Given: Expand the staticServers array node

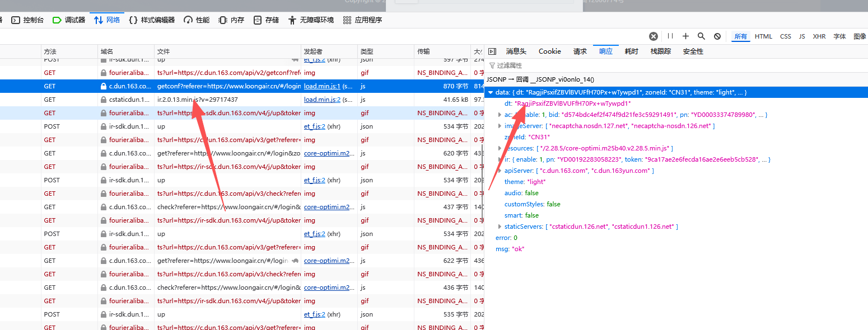Looking at the screenshot, I should click(x=500, y=227).
